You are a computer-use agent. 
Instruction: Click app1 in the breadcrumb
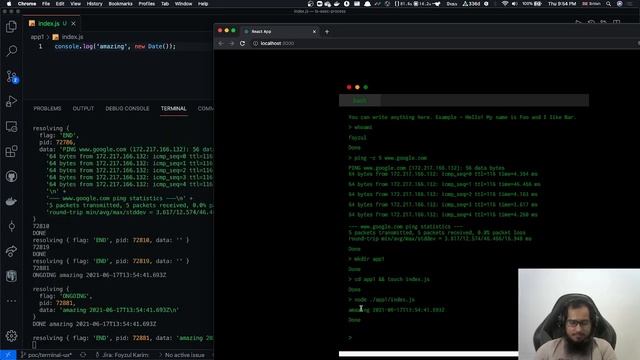[37, 37]
